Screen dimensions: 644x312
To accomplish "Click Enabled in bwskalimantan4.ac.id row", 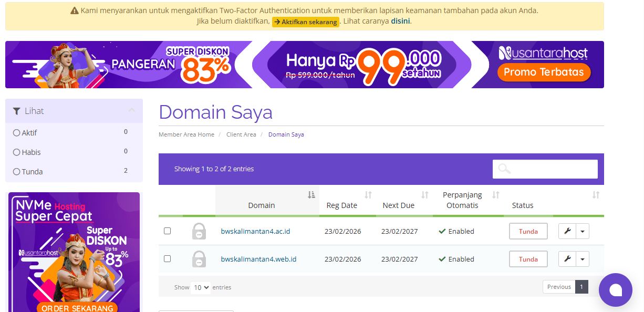I will coord(461,231).
